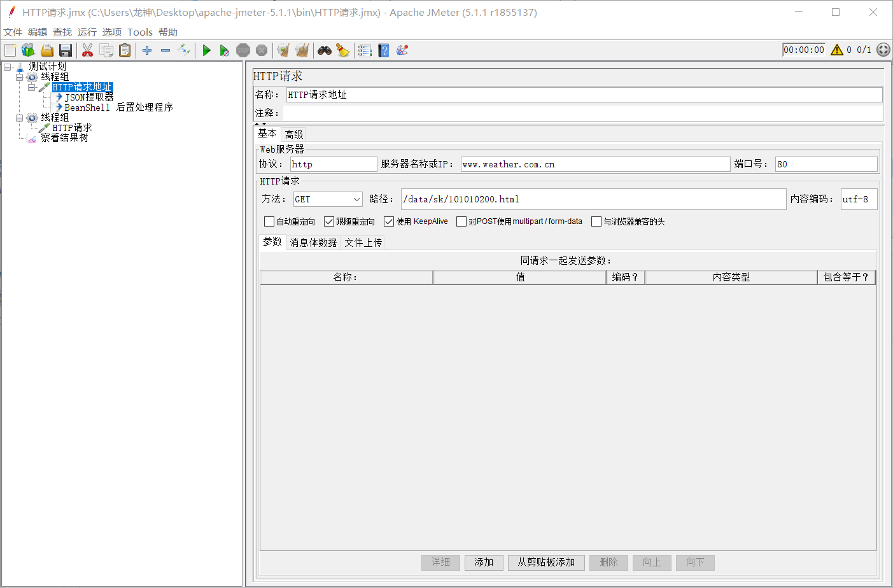Expand all tree nodes with the plus icon
Viewport: 893px width, 588px height.
[x=147, y=50]
